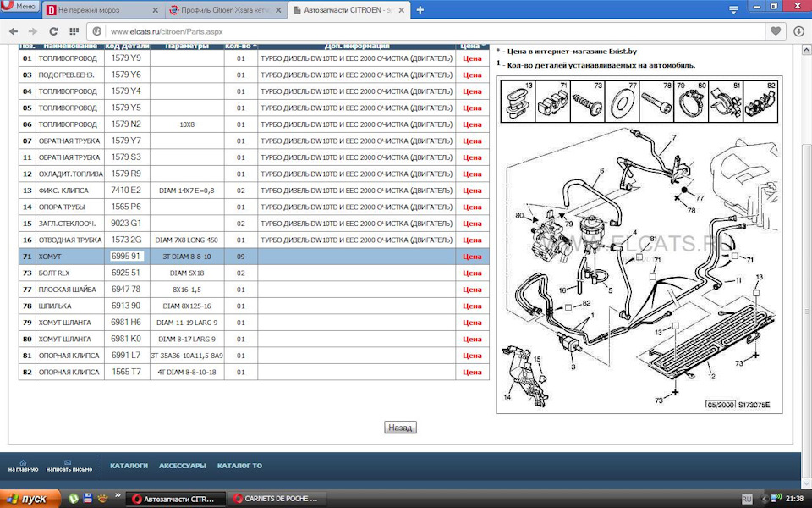The image size is (812, 508).
Task: Go back to previous page arrow
Action: (x=14, y=31)
